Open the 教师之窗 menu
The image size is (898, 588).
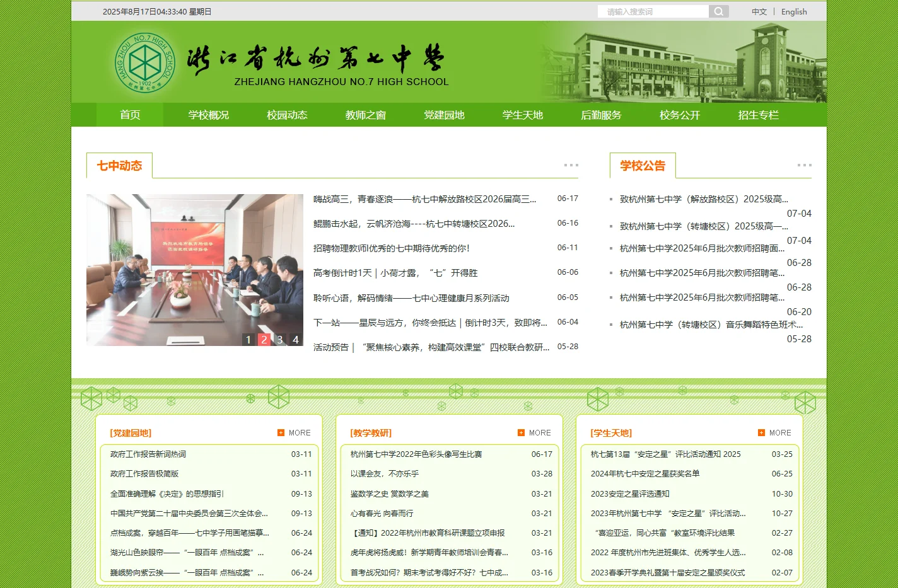[365, 115]
